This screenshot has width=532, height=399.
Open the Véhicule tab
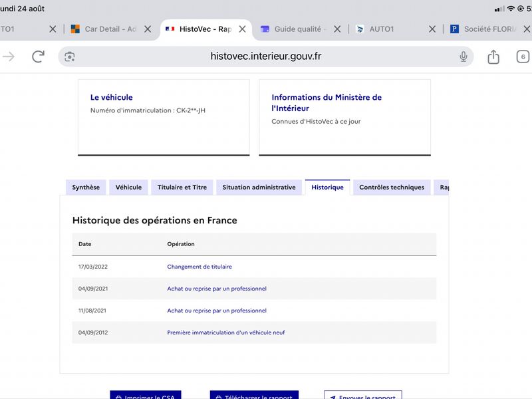pos(128,188)
